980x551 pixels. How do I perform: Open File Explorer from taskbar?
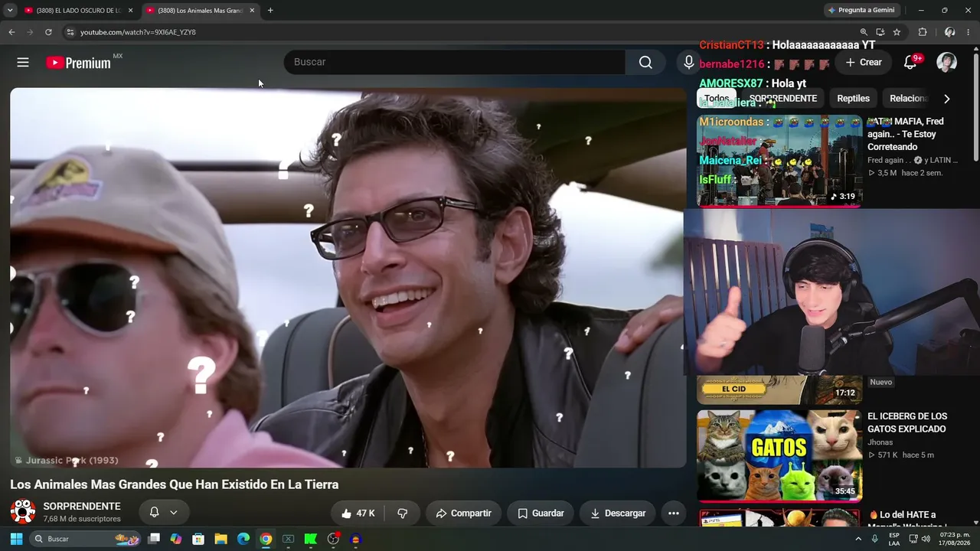click(220, 539)
